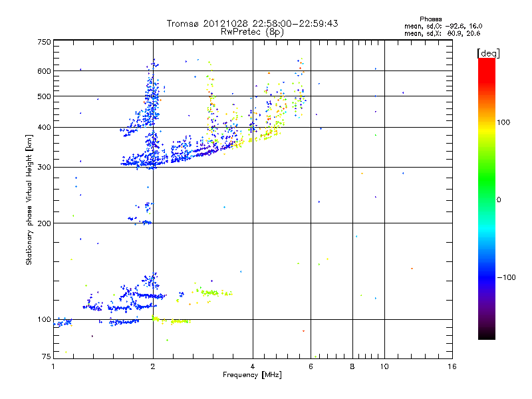Click the plot title 'Tromsø 20121028 22:58:00-22:59:43'

[252, 23]
